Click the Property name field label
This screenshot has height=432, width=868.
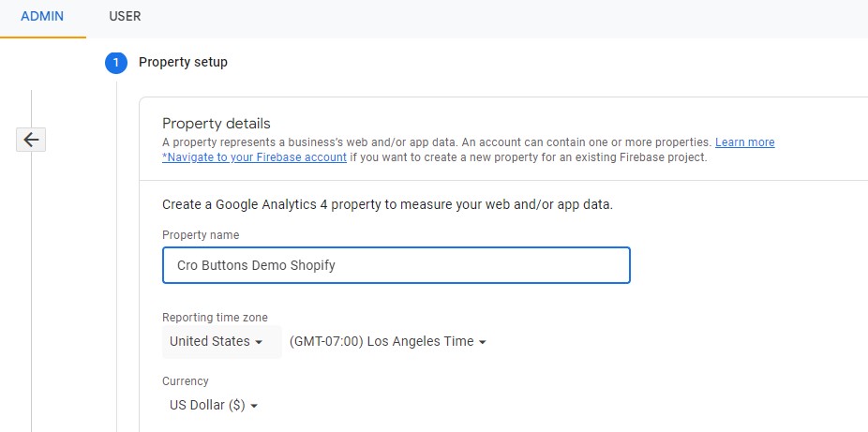[x=201, y=235]
